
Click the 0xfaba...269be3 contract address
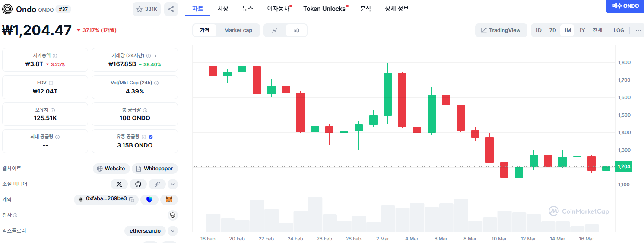coord(106,199)
